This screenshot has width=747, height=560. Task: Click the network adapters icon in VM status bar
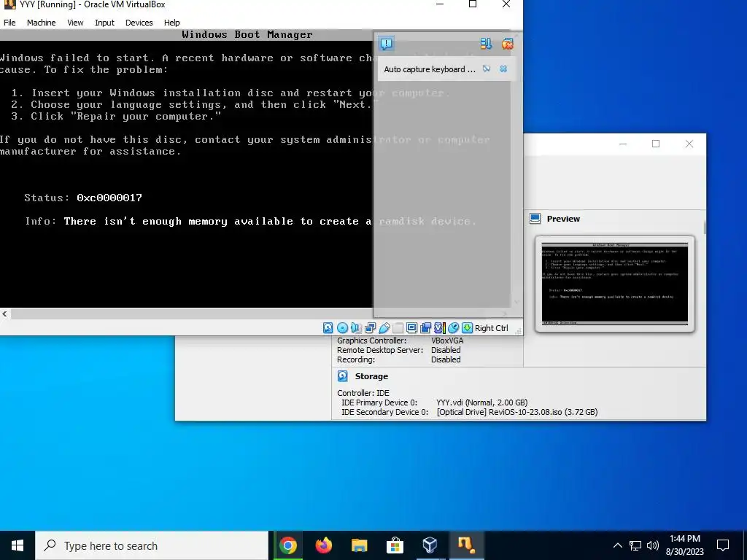point(370,327)
